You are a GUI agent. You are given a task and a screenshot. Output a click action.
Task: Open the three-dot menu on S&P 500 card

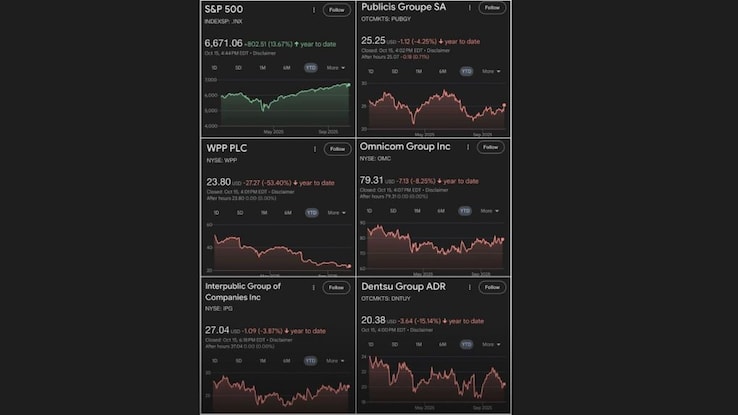(x=314, y=9)
